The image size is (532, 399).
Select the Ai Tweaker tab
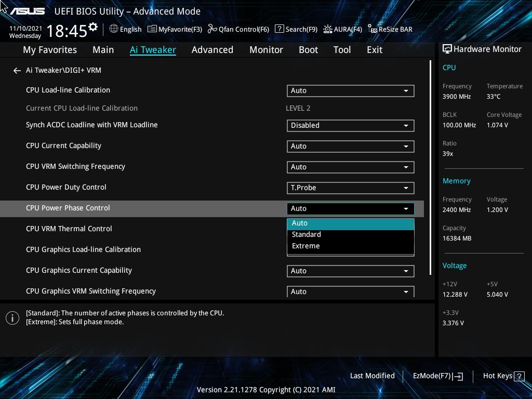pos(153,50)
